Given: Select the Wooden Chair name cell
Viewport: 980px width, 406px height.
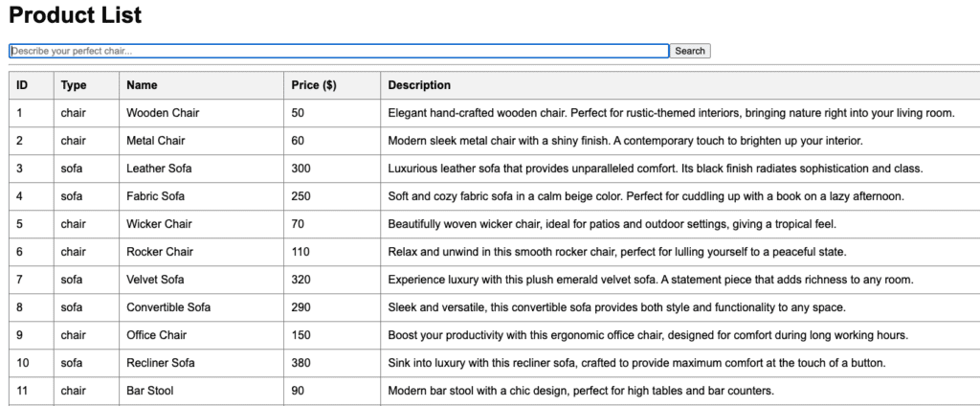Looking at the screenshot, I should coord(163,113).
